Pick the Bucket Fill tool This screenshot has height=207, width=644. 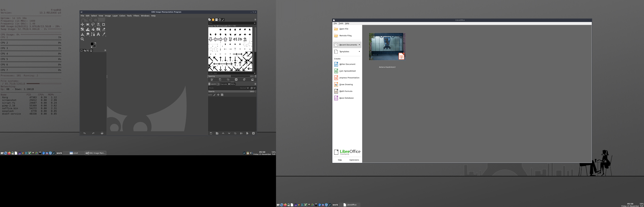tap(93, 29)
